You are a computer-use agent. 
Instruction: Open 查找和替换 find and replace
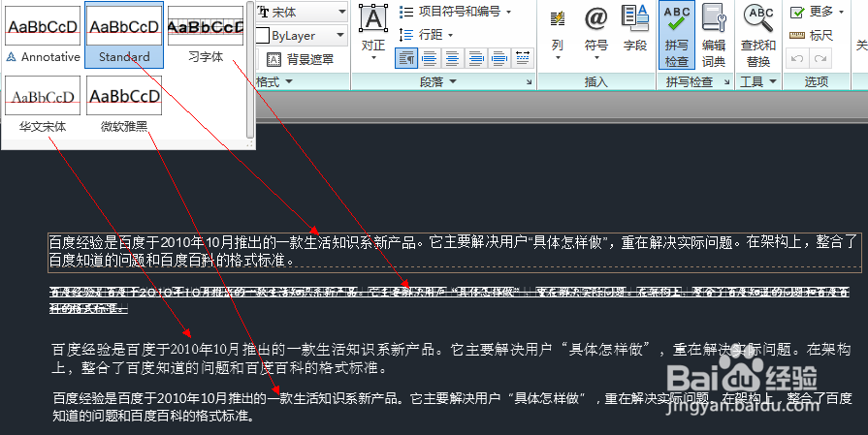point(758,36)
